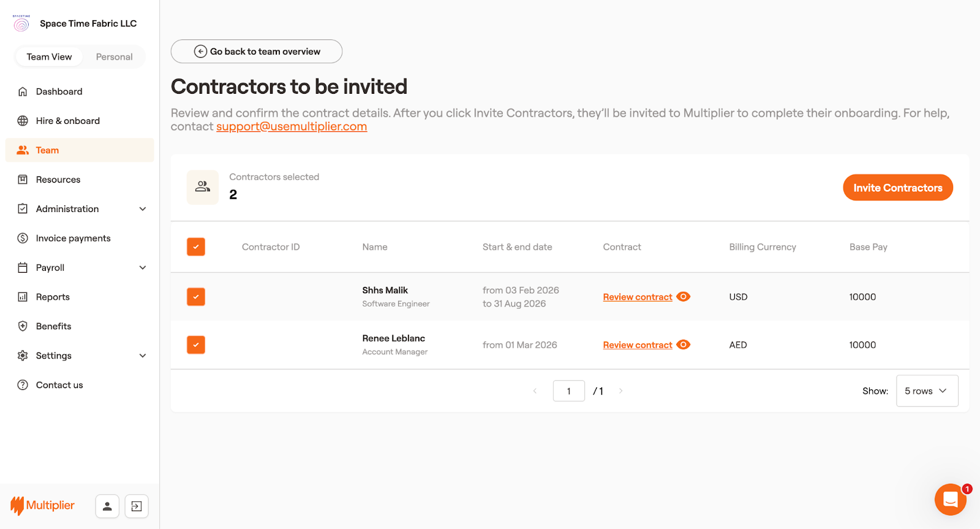Viewport: 980px width, 529px height.
Task: Click the eye icon for Shhs Malik's contract
Action: 684,297
